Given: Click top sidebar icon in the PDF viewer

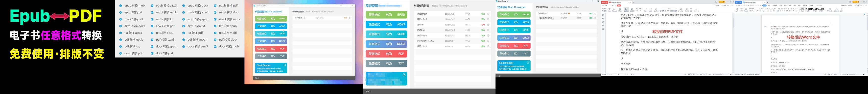Looking at the screenshot, I should pyautogui.click(x=603, y=15).
